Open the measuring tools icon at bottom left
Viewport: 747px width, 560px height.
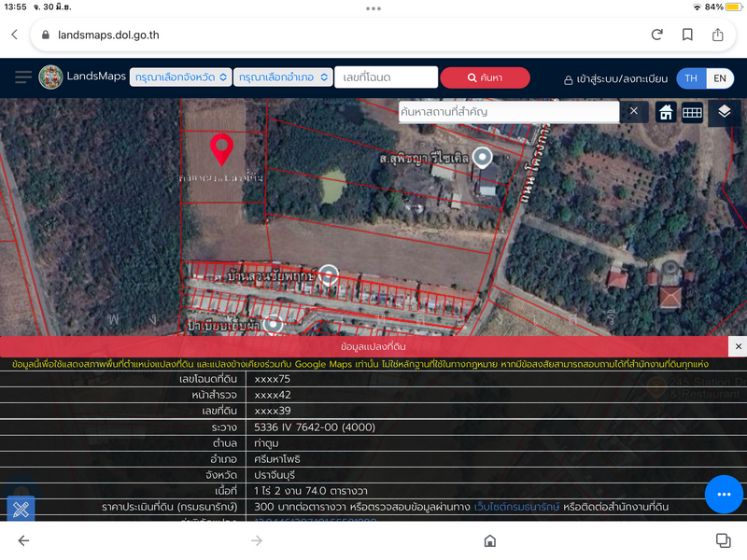21,510
